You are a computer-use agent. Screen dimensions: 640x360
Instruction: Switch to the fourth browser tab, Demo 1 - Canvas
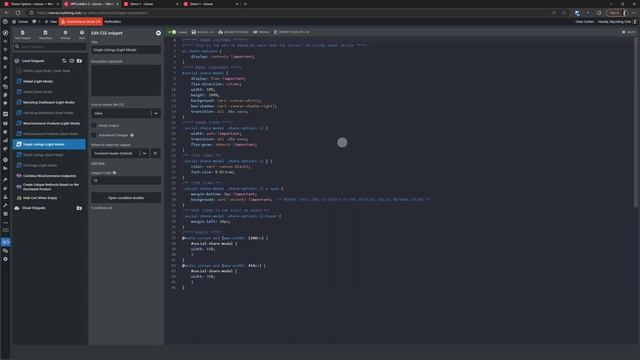[210, 4]
